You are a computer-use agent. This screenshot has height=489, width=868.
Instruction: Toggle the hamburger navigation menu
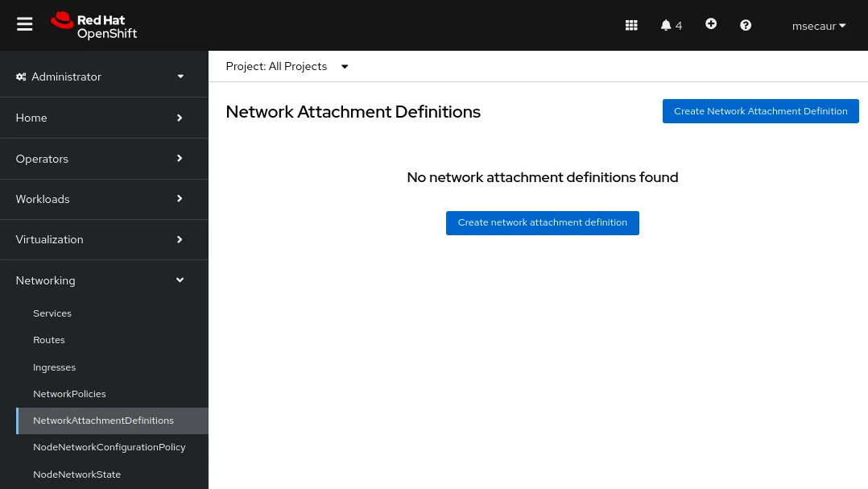[x=25, y=25]
